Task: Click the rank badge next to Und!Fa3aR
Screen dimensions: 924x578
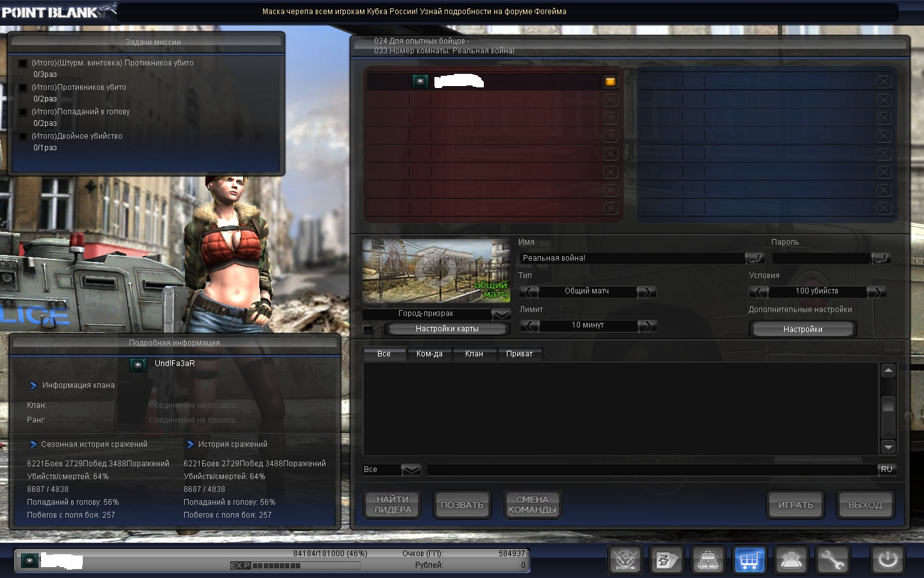Action: click(138, 365)
